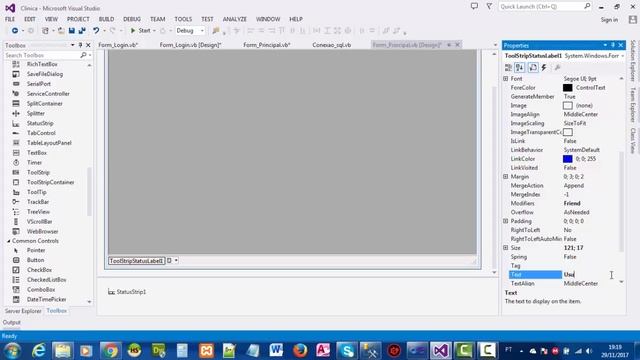The image size is (640, 360).
Task: Open Internet Explorer from taskbar
Action: coord(38,351)
